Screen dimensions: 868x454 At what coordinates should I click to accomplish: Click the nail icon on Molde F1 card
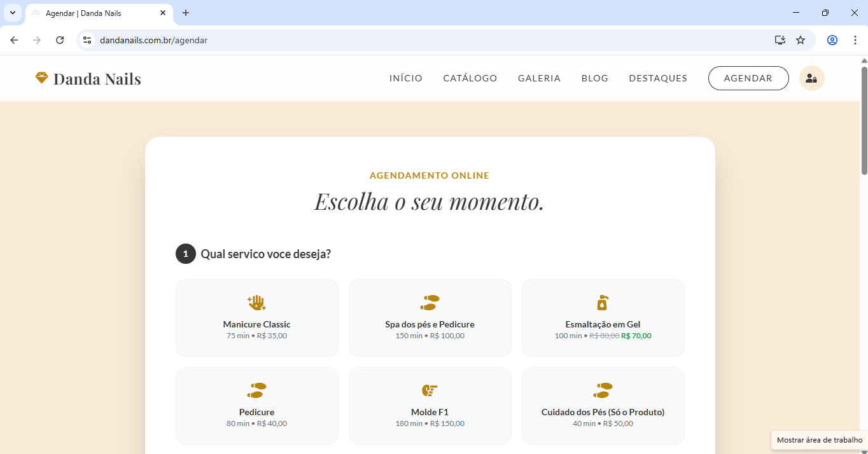(x=430, y=390)
